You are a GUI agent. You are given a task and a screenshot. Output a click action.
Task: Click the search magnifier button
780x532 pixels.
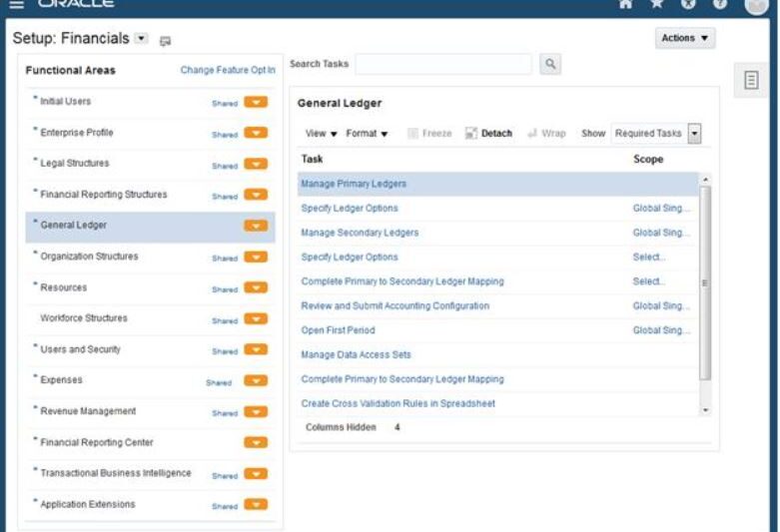pos(550,64)
